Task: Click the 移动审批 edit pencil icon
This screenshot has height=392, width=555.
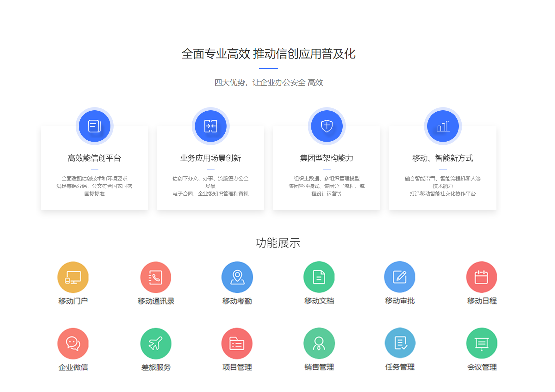Action: (400, 277)
